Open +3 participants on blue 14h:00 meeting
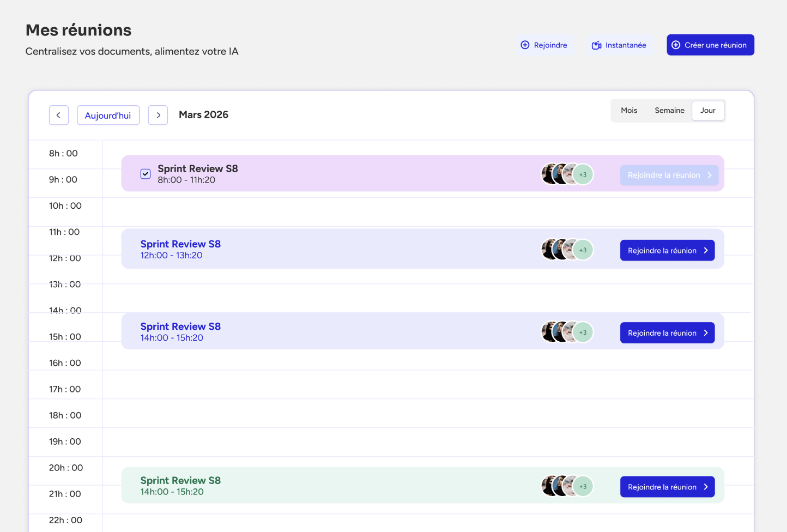787x532 pixels. click(583, 332)
